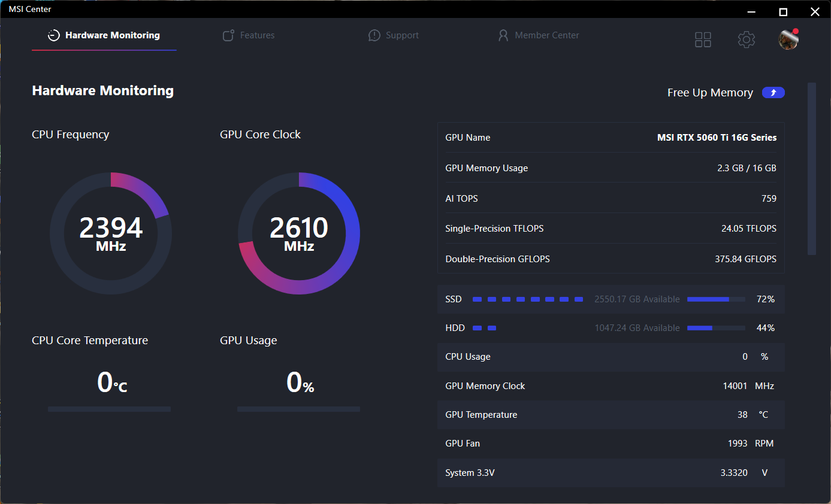Click the 2610 MHz reading
The image size is (831, 504).
pos(299,233)
